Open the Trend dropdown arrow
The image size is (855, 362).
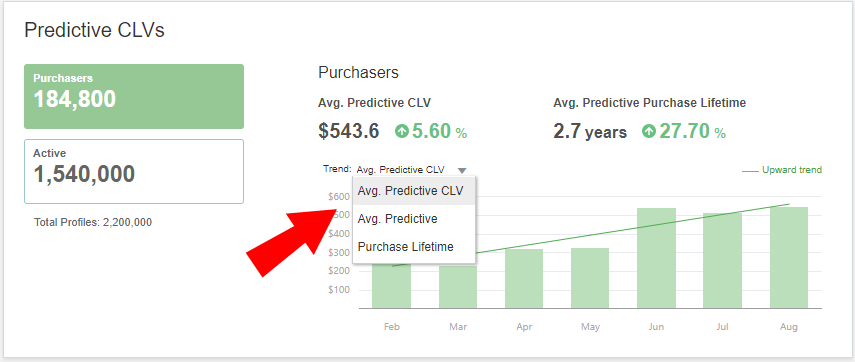coord(462,170)
